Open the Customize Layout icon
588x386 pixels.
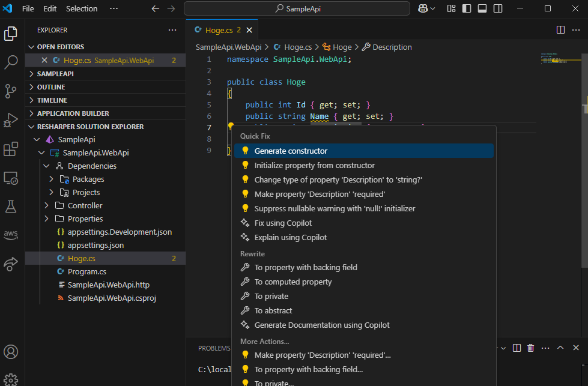pyautogui.click(x=451, y=8)
